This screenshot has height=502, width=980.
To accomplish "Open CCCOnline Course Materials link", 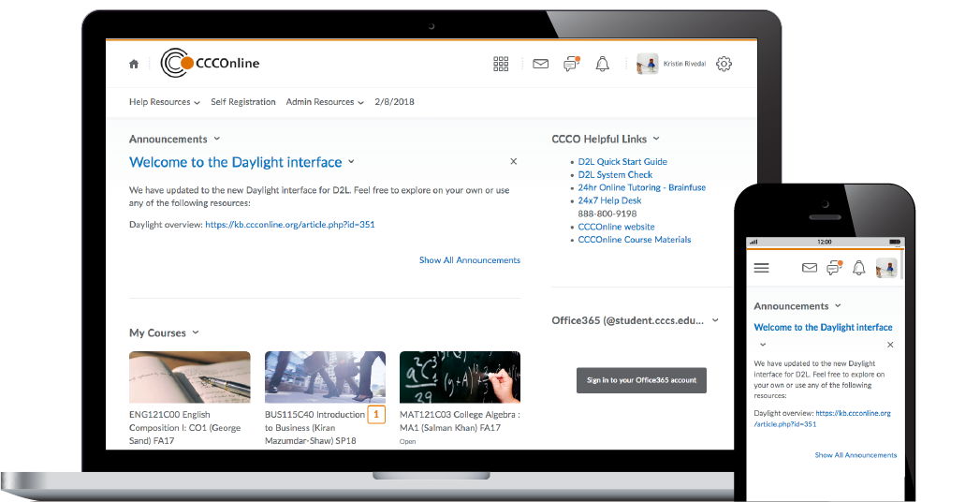I will pos(635,240).
